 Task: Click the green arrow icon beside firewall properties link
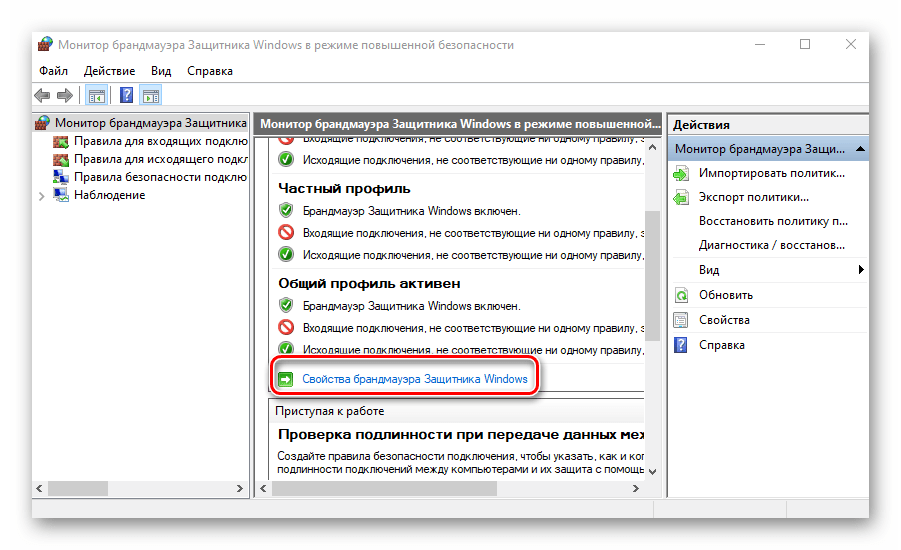tap(286, 379)
